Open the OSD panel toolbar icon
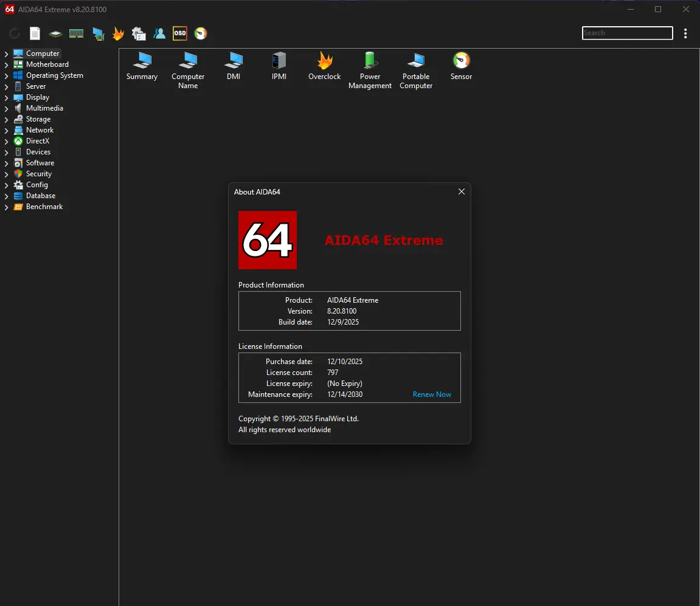 180,33
